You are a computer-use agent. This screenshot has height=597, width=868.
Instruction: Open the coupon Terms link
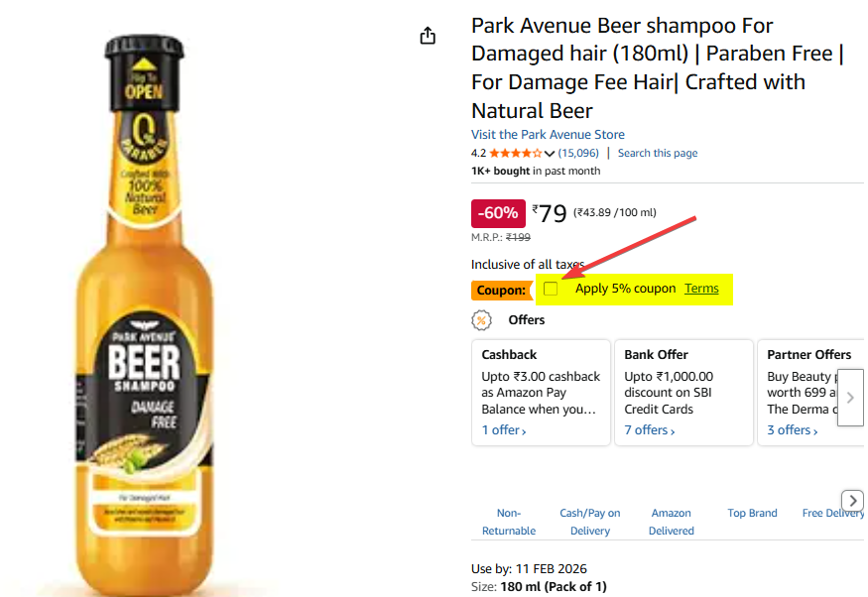click(701, 289)
